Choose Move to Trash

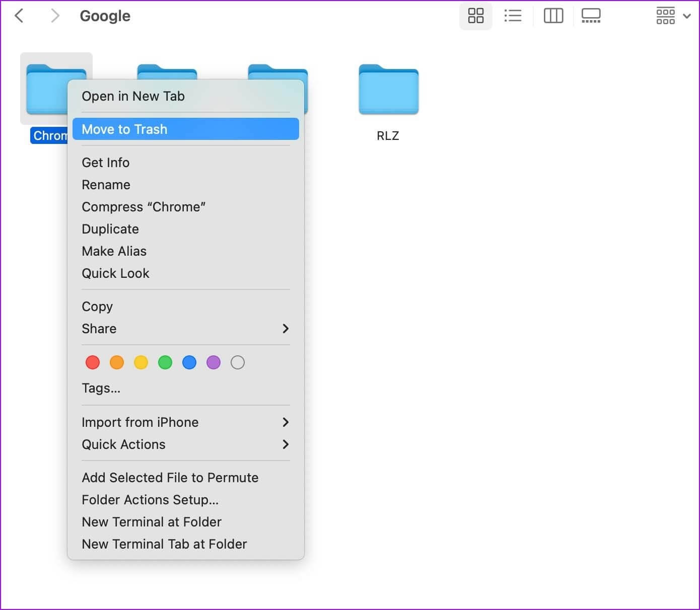point(185,129)
